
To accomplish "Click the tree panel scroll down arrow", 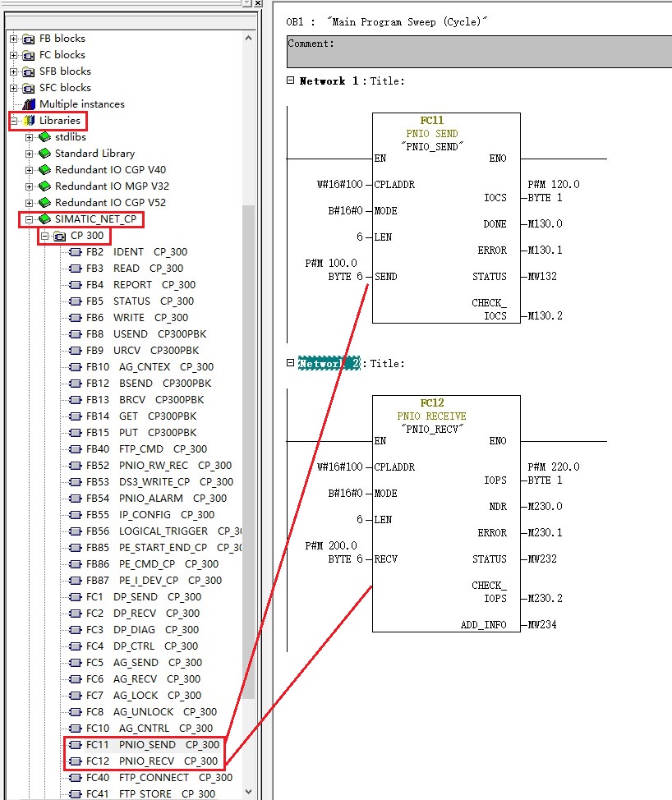I will (248, 792).
